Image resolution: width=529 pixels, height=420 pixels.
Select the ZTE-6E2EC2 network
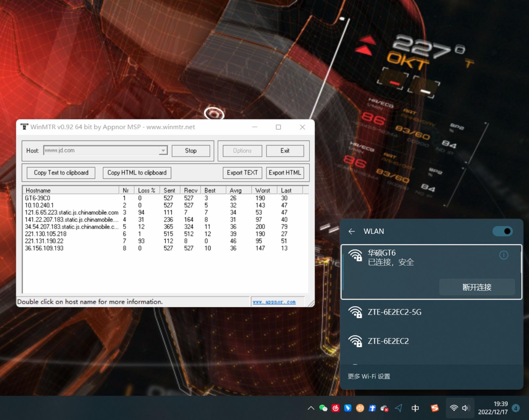tap(388, 341)
